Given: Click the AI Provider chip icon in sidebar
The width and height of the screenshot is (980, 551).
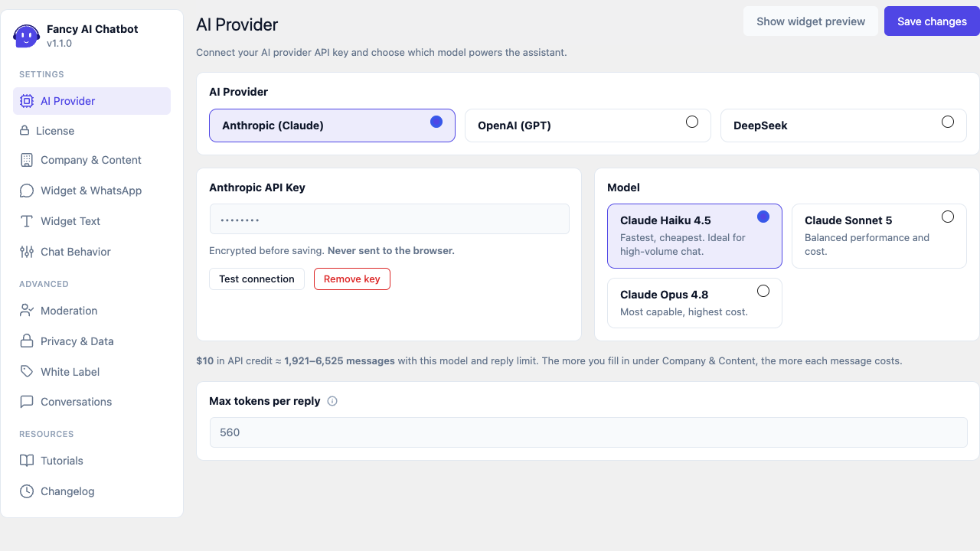Looking at the screenshot, I should (x=27, y=101).
